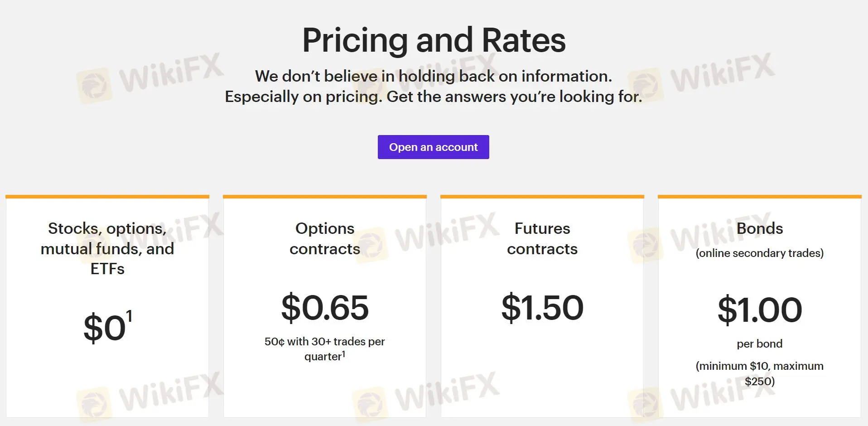Select the Pricing and Rates heading
Viewport: 868px width, 426px height.
click(x=434, y=40)
